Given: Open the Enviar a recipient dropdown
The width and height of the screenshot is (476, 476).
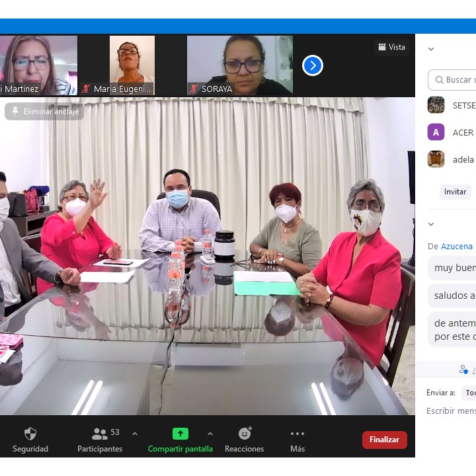Looking at the screenshot, I should click(469, 393).
